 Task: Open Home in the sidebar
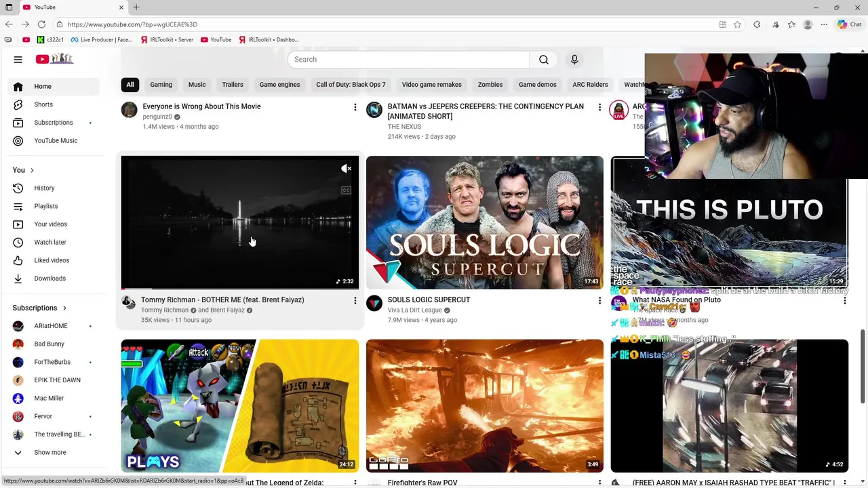(x=53, y=86)
